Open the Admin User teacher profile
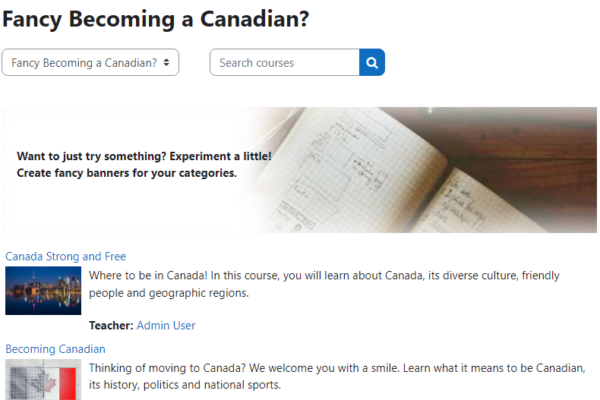 pos(166,325)
